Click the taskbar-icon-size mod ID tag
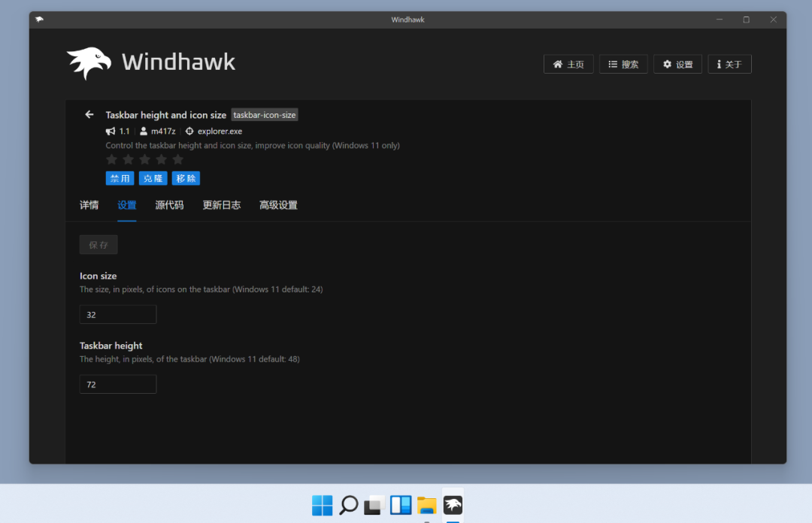 [264, 115]
